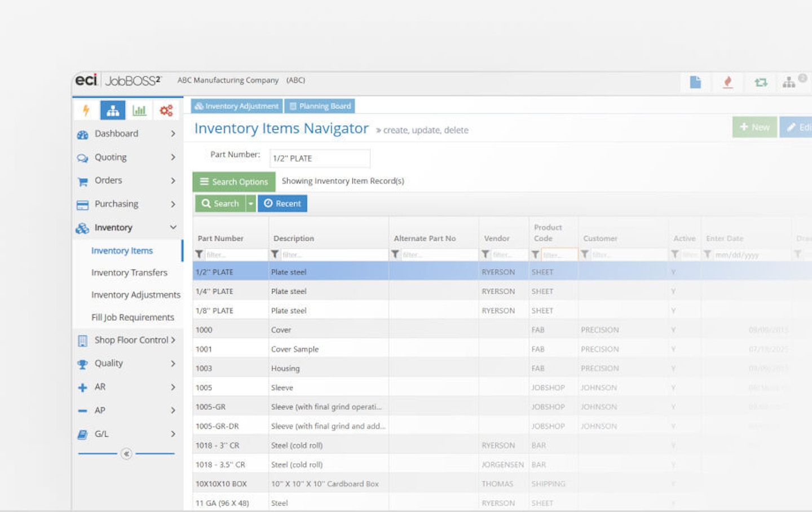The height and width of the screenshot is (512, 812).
Task: Click the lightning bolt quick access icon
Action: [x=86, y=111]
